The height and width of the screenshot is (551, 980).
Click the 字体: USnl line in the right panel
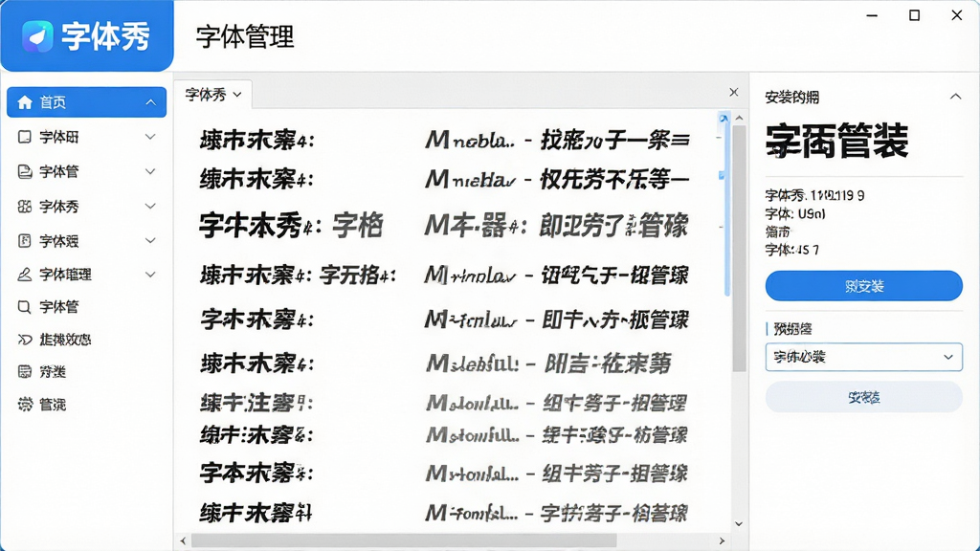(795, 213)
